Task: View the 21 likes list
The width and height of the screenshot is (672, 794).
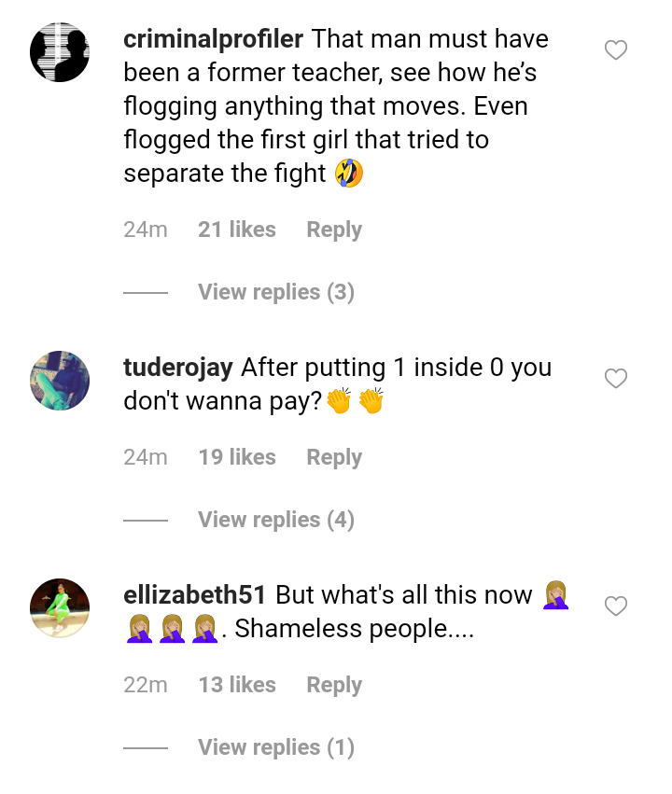Action: click(x=237, y=230)
